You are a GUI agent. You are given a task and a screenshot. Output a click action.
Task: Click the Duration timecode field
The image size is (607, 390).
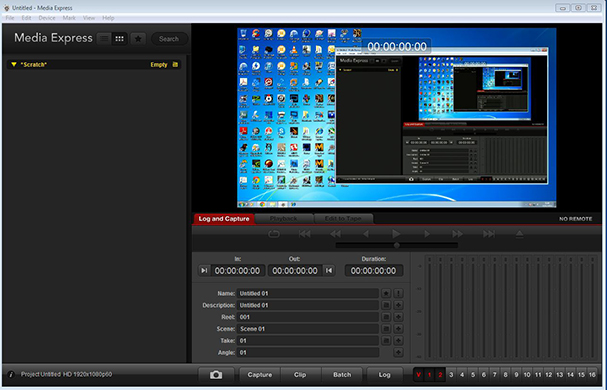click(374, 271)
